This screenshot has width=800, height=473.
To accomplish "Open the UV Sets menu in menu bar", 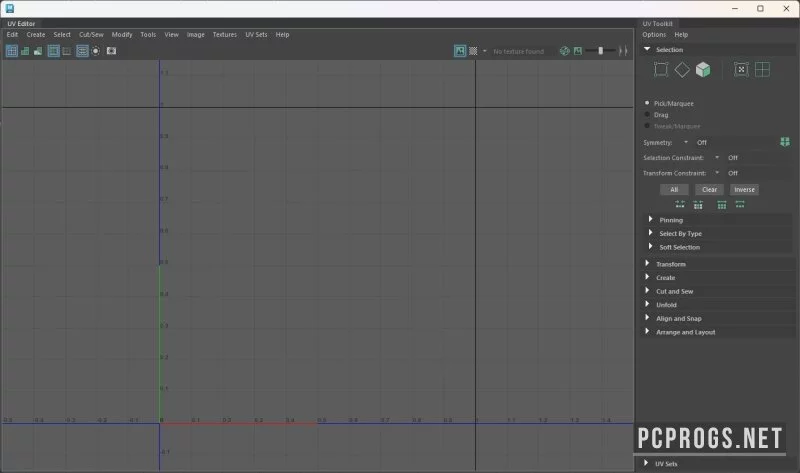I will point(256,35).
